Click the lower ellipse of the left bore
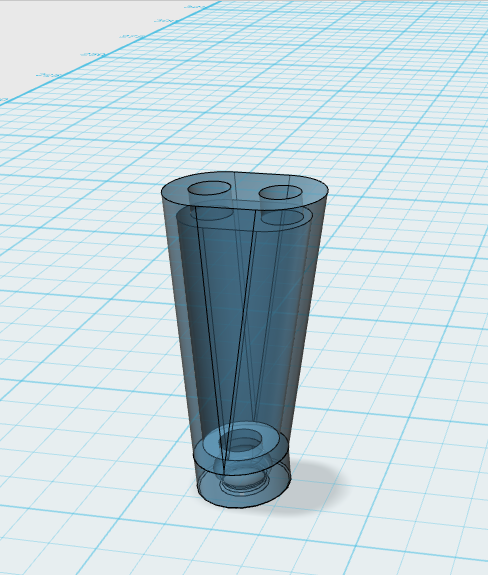Screen dimensions: 488x575 coord(211,210)
